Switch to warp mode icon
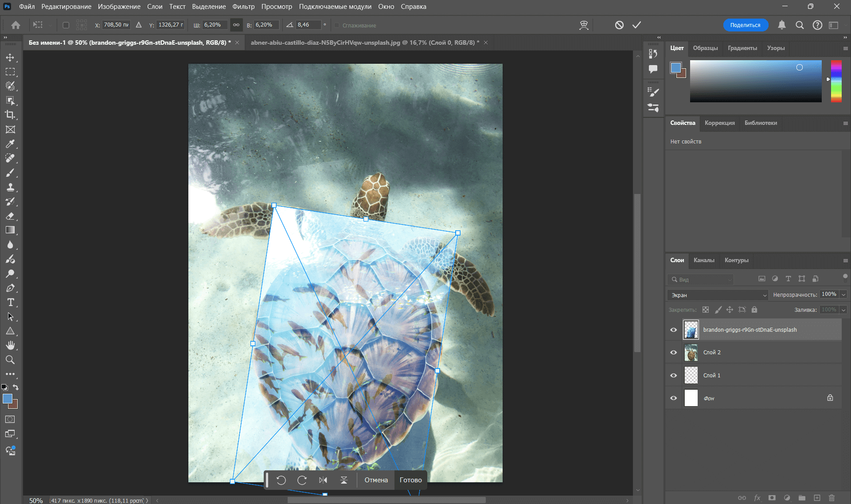The width and height of the screenshot is (851, 504). (584, 25)
